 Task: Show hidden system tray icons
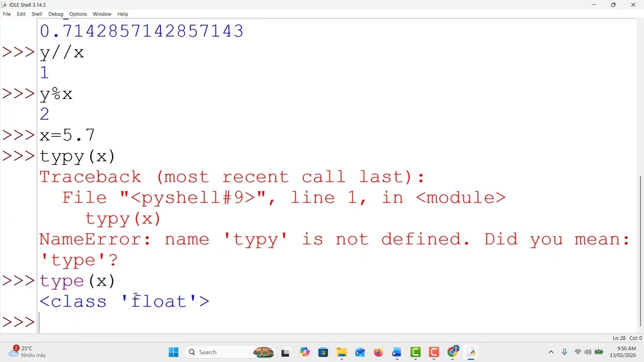551,352
